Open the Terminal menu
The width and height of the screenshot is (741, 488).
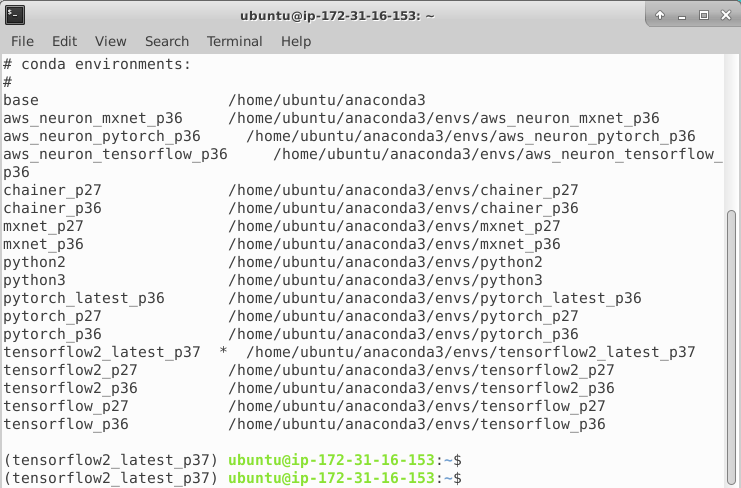click(x=234, y=41)
